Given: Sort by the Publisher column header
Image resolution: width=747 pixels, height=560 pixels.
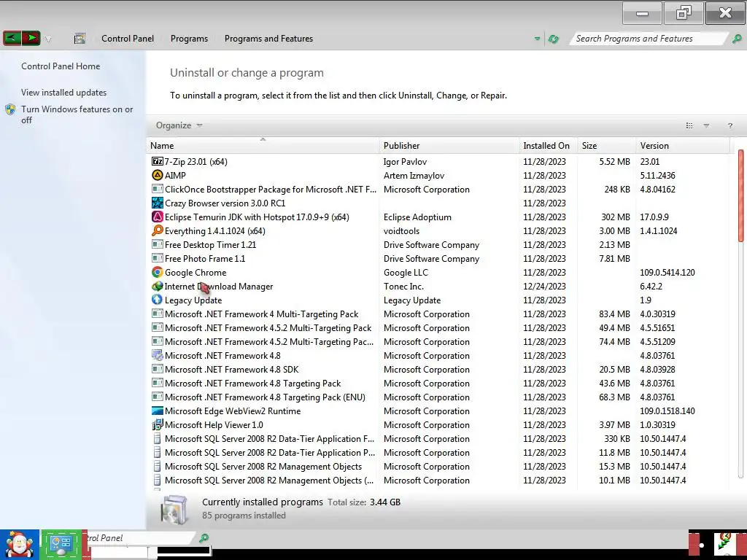Looking at the screenshot, I should pos(449,145).
